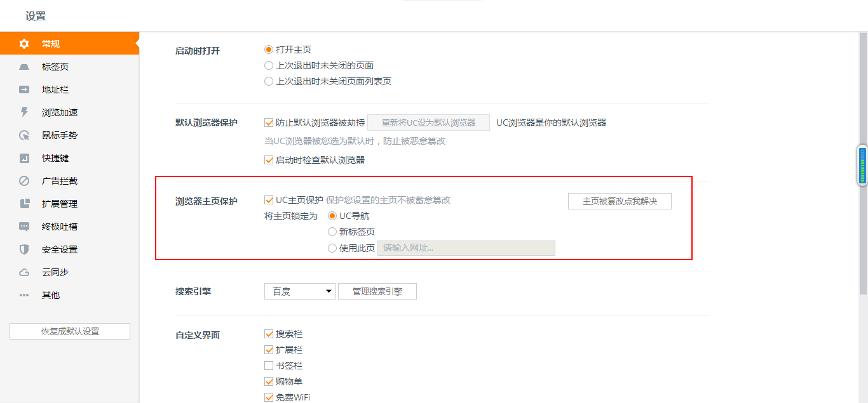Open 广告拦截 settings

[69, 181]
